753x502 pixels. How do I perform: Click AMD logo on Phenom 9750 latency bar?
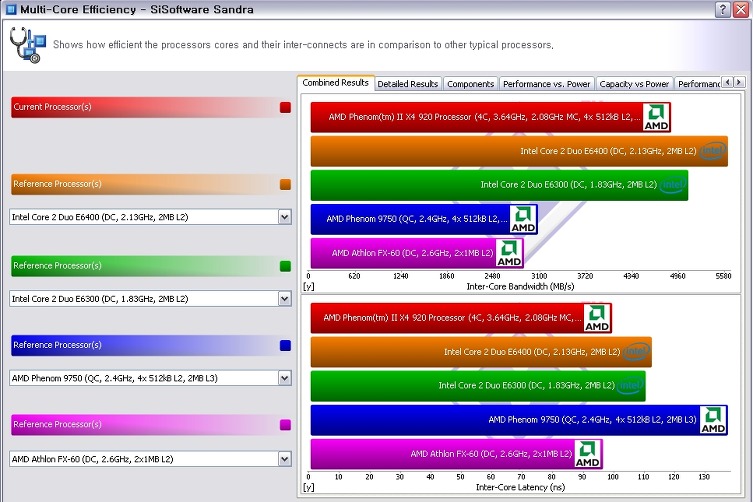point(713,420)
